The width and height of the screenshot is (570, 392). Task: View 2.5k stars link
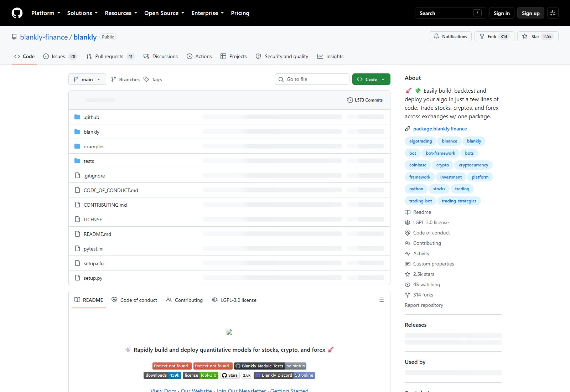[420, 274]
